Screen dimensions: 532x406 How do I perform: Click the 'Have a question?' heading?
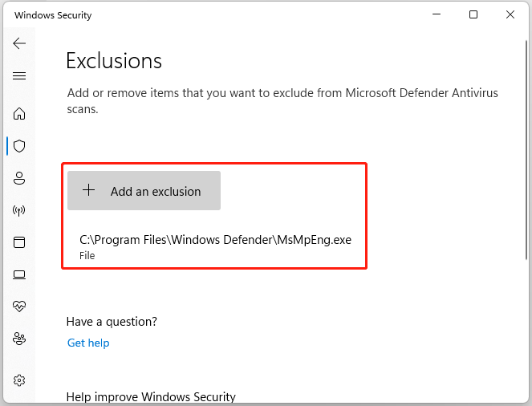pos(112,321)
